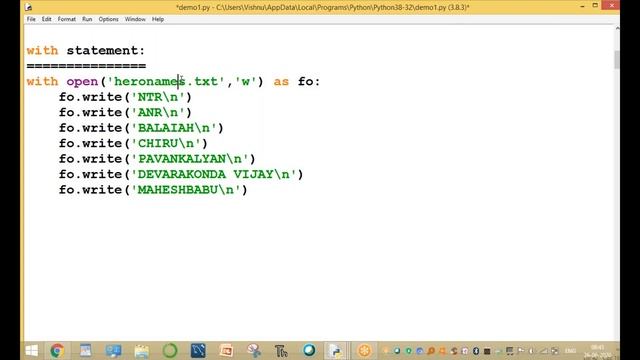Open the PowerPoint icon in taskbar
The width and height of the screenshot is (640, 360).
click(x=226, y=350)
